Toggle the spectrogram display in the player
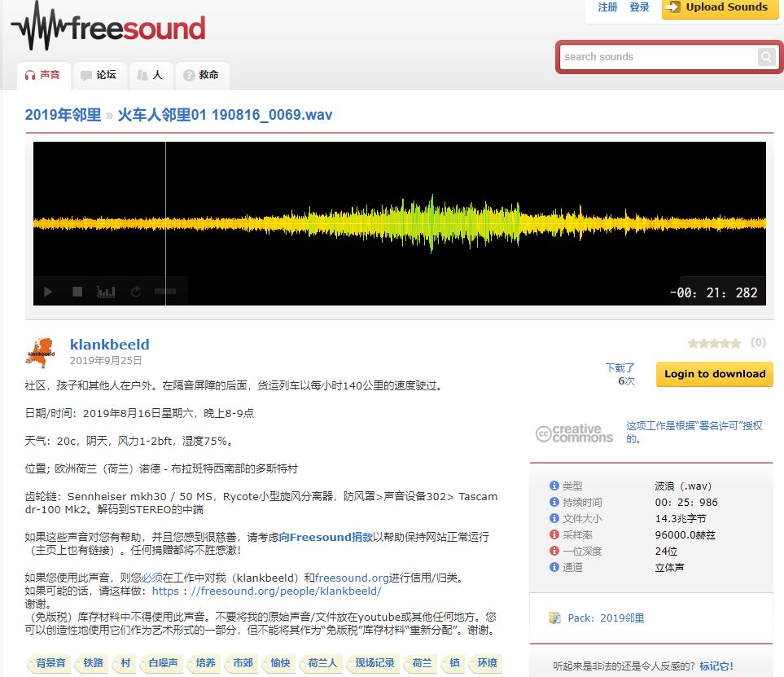The image size is (784, 677). tap(107, 291)
